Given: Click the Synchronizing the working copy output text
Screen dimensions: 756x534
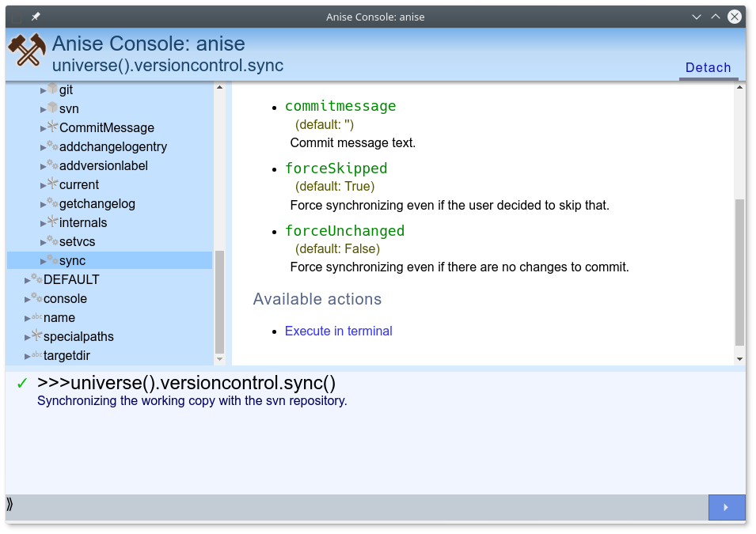Looking at the screenshot, I should coord(192,401).
